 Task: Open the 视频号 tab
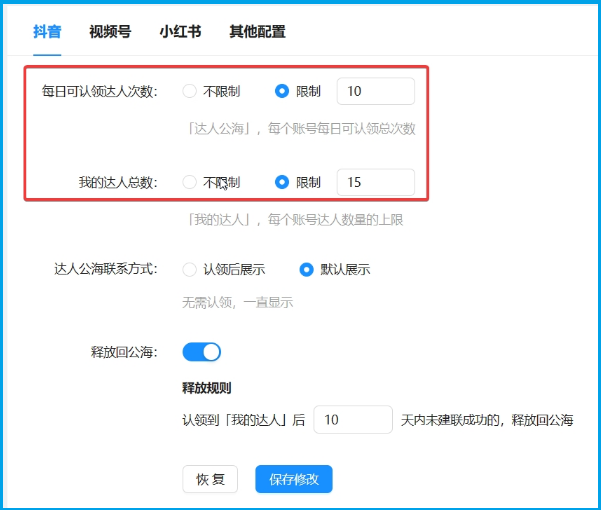(x=110, y=31)
